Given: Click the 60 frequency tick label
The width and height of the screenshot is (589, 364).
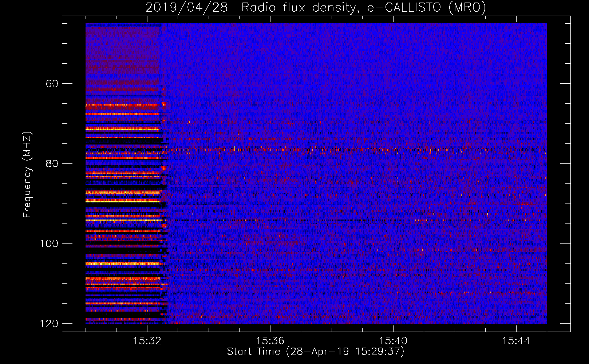Looking at the screenshot, I should pyautogui.click(x=52, y=84).
